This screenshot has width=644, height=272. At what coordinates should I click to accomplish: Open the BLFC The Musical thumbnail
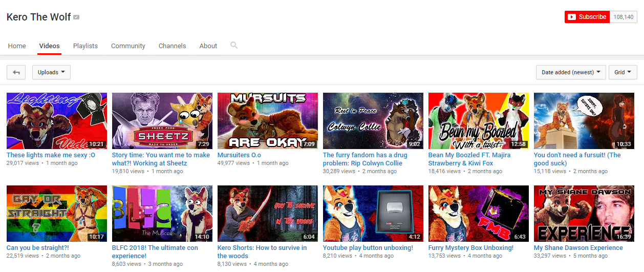pos(162,214)
